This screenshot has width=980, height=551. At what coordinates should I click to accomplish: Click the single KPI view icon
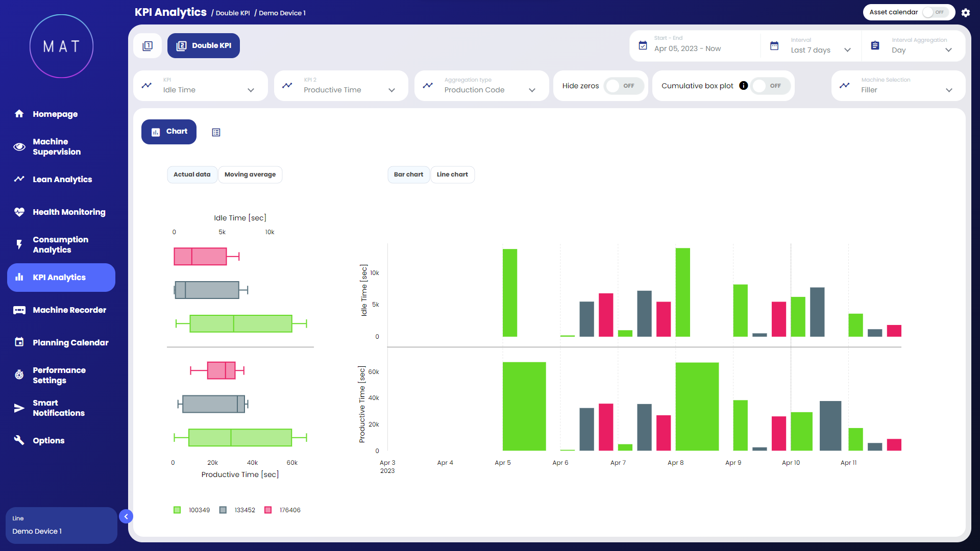(x=148, y=46)
